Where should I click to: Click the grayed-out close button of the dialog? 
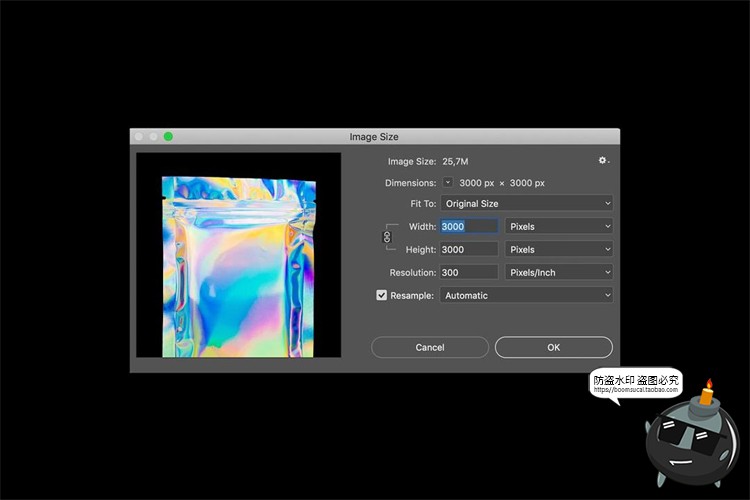point(140,137)
